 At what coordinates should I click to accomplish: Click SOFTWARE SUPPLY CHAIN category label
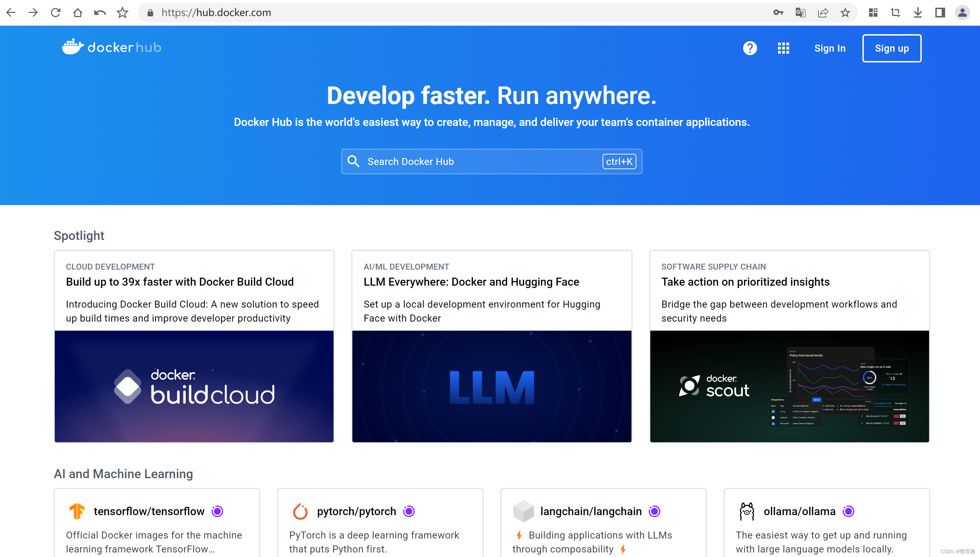pyautogui.click(x=714, y=266)
